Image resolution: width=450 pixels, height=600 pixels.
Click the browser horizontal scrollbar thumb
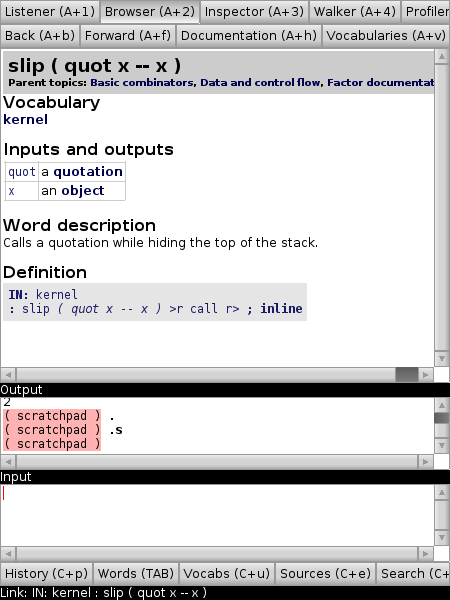point(406,375)
